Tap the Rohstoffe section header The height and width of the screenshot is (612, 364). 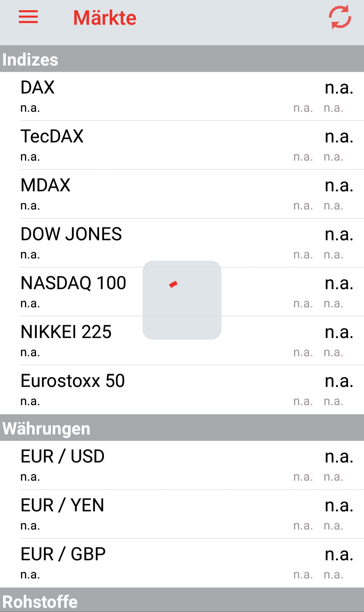point(182,601)
